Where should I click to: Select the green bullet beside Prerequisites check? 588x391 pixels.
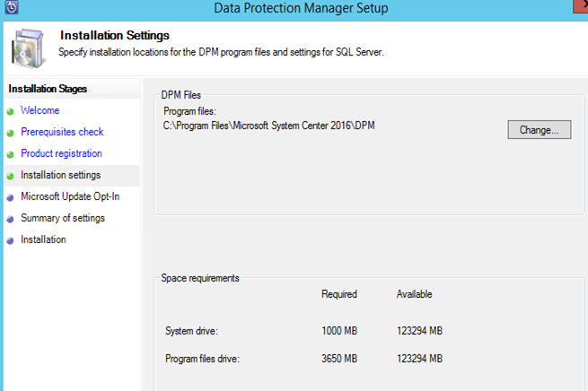click(11, 133)
